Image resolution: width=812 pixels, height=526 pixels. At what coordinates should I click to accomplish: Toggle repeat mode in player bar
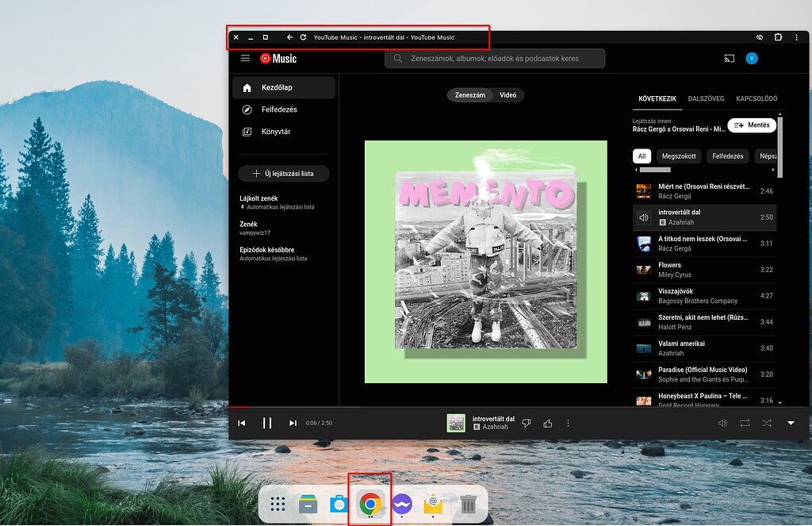745,423
